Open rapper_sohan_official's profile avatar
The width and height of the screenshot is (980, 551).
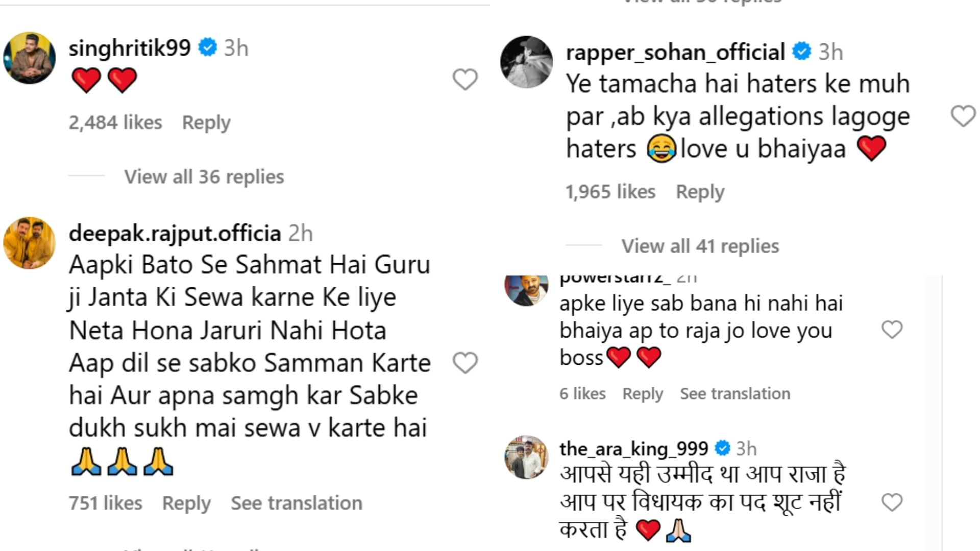coord(526,62)
